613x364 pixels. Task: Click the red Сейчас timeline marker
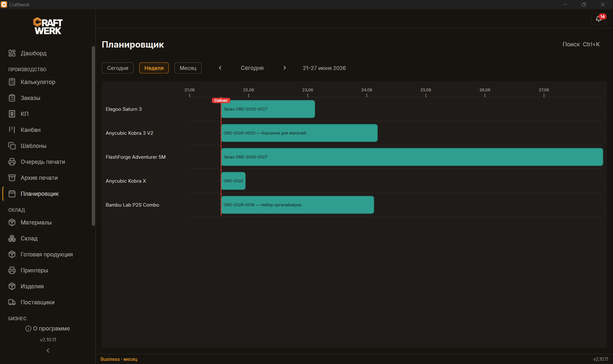[x=221, y=101]
